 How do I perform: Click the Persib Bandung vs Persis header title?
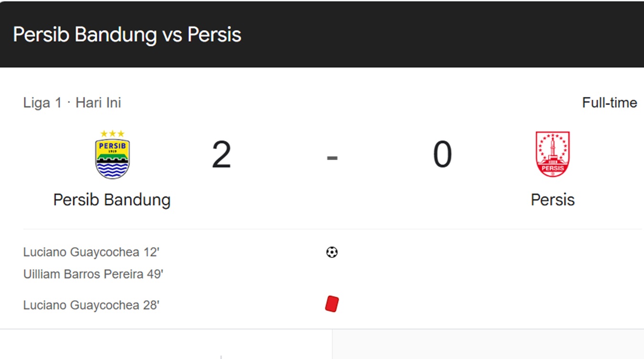tap(127, 34)
